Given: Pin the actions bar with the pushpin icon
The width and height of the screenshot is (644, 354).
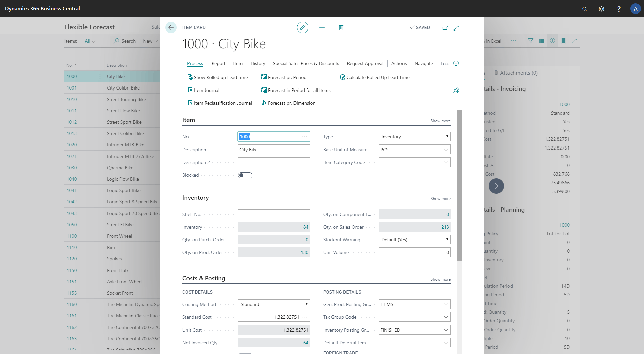Looking at the screenshot, I should 456,90.
